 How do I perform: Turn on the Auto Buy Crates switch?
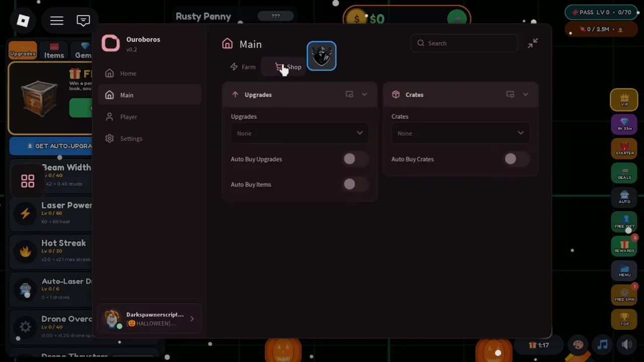516,159
